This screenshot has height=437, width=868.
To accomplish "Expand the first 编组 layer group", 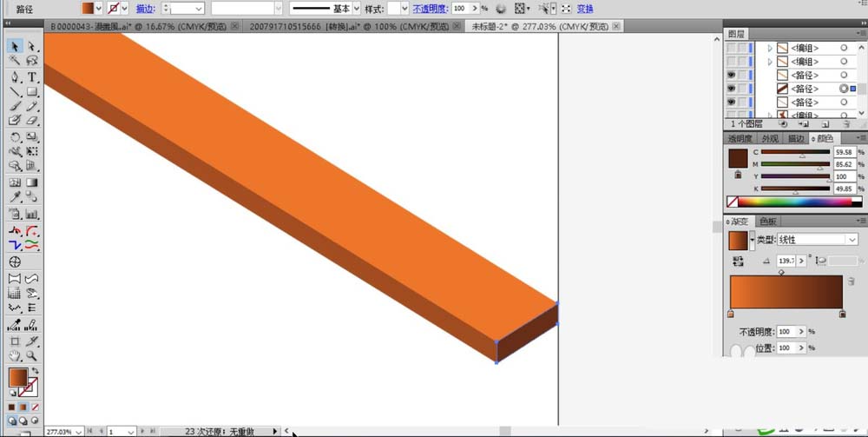I will tap(769, 48).
